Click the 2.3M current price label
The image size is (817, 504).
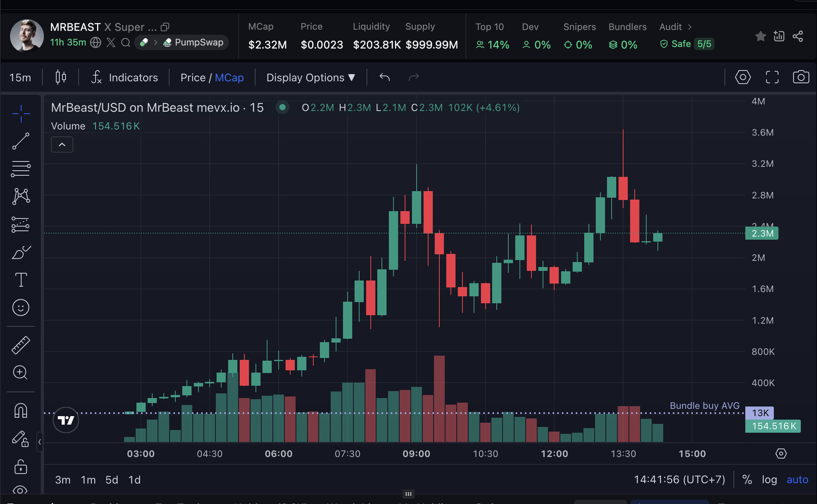coord(762,233)
